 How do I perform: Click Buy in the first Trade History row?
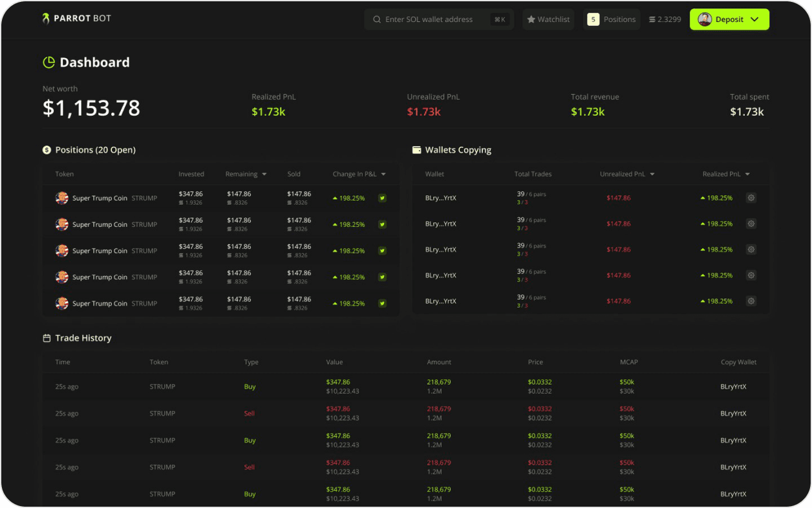pyautogui.click(x=250, y=386)
